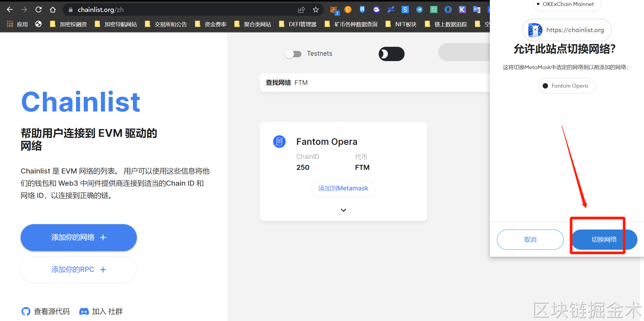
Task: Click the share page icon in address bar
Action: (301, 10)
